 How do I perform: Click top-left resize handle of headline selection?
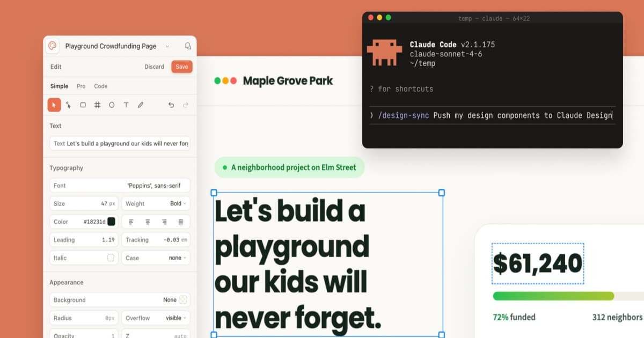214,193
